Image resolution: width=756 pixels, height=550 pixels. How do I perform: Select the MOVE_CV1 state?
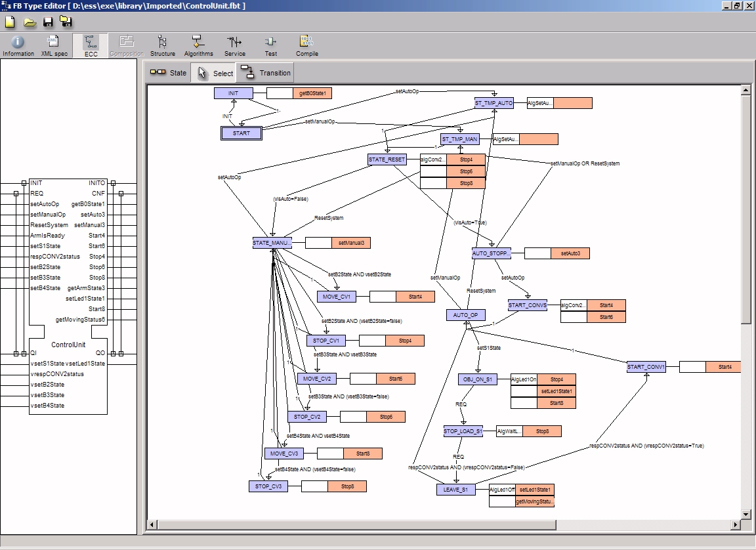(337, 297)
